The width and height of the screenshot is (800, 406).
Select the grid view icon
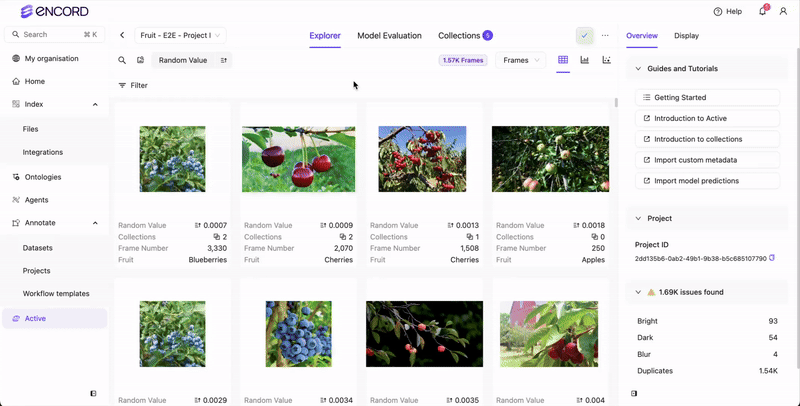pos(563,60)
